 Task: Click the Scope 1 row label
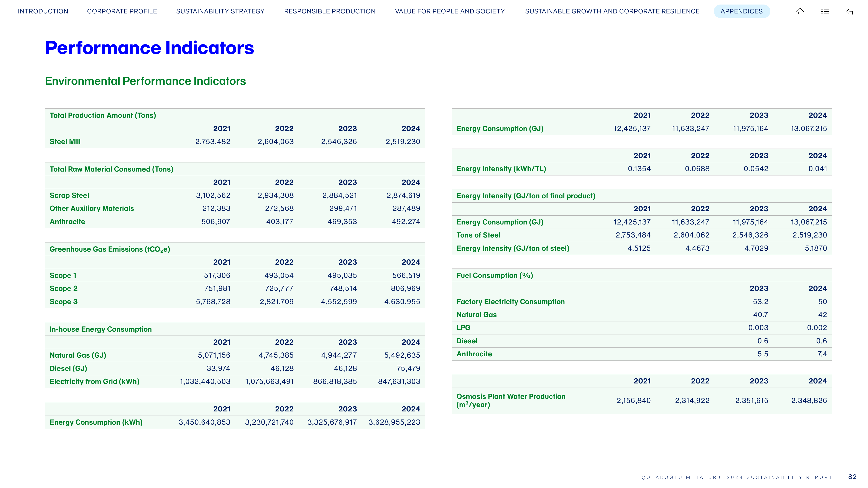pos(63,275)
